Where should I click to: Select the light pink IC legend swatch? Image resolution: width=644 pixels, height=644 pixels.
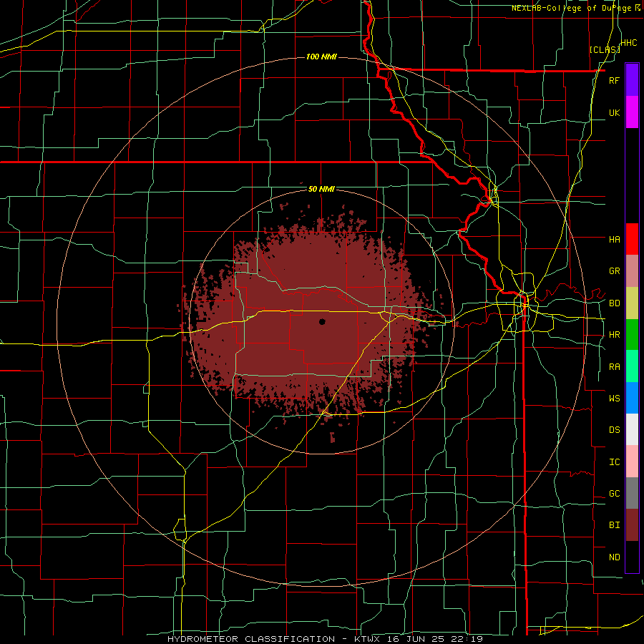click(x=632, y=462)
